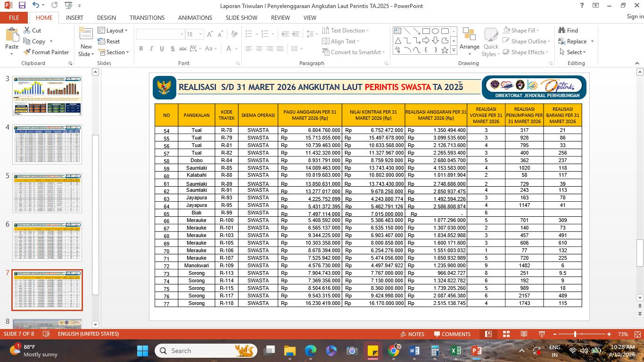The image size is (644, 362).
Task: Click the Reset slide button
Action: (x=109, y=41)
